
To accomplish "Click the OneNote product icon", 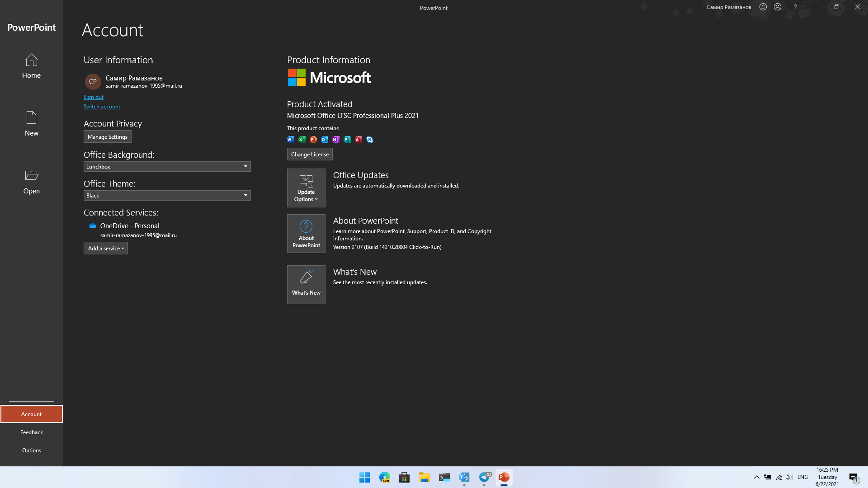I will (x=336, y=140).
